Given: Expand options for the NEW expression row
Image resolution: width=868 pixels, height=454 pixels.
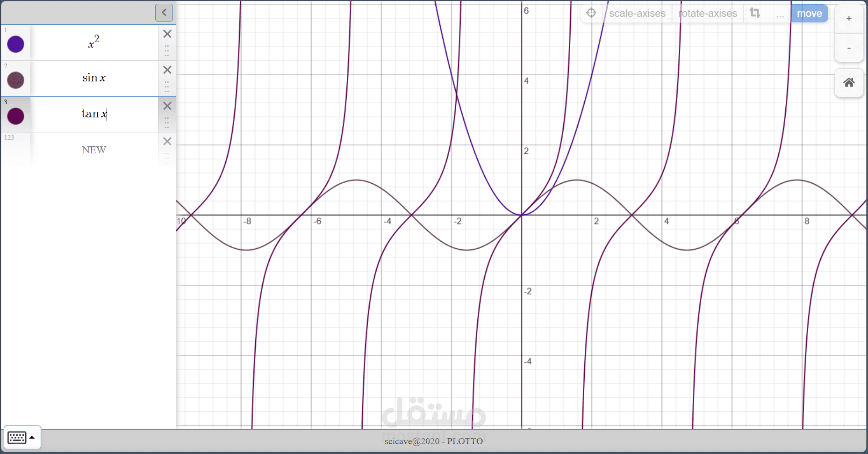Looking at the screenshot, I should point(166,157).
